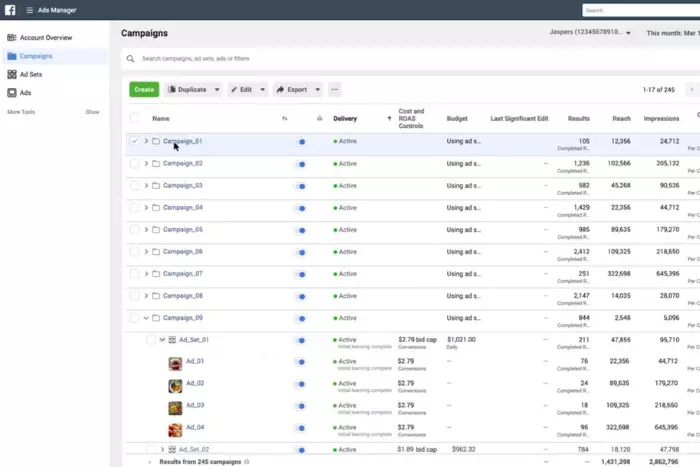The width and height of the screenshot is (700, 467).
Task: Click the Facebook logo icon
Action: (10, 10)
